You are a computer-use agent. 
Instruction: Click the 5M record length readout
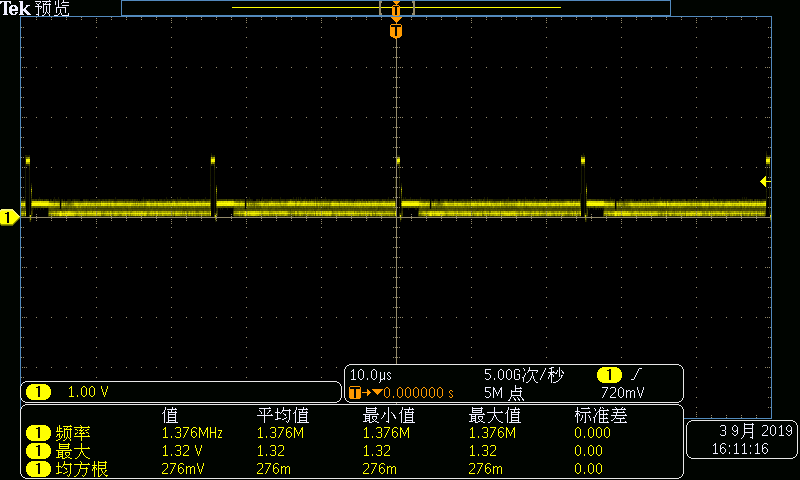tap(504, 393)
